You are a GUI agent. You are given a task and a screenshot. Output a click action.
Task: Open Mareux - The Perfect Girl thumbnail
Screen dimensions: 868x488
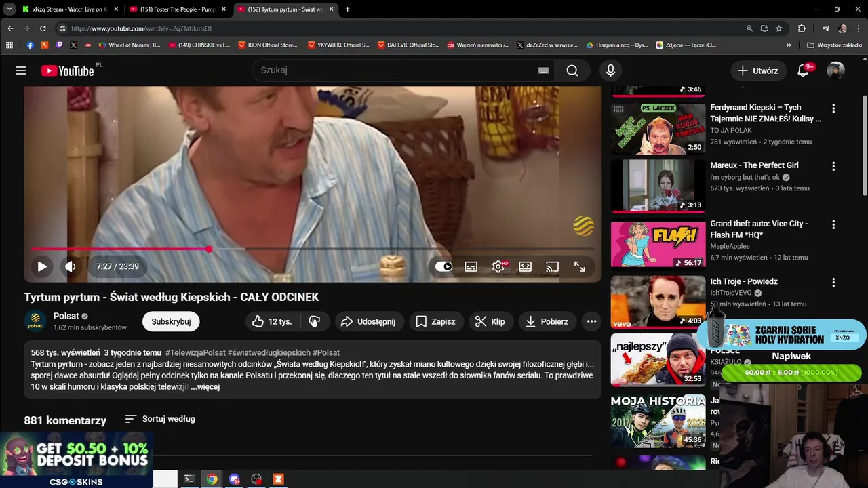pos(658,186)
